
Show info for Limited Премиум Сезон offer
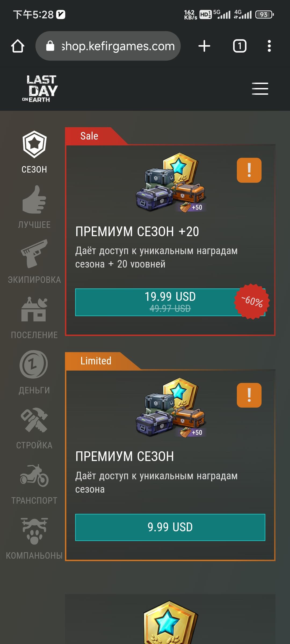[249, 395]
